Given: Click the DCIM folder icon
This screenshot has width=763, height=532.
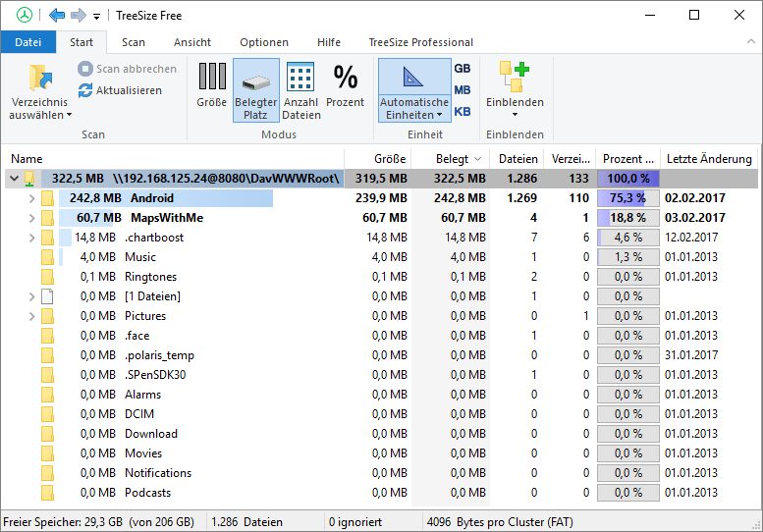Looking at the screenshot, I should click(x=47, y=414).
